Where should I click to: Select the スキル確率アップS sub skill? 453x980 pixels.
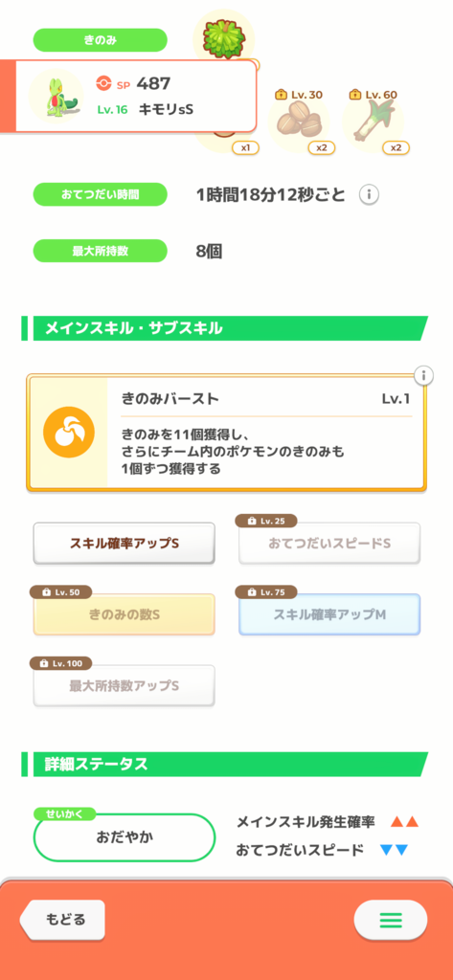pyautogui.click(x=124, y=544)
